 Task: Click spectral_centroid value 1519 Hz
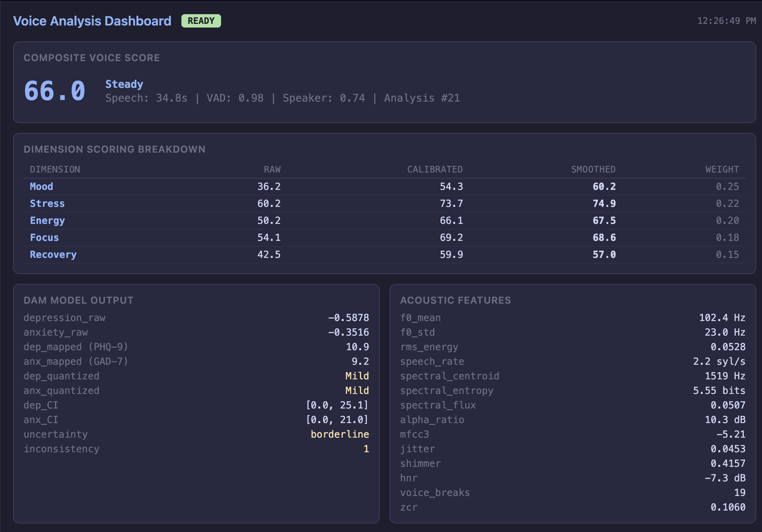pyautogui.click(x=725, y=376)
